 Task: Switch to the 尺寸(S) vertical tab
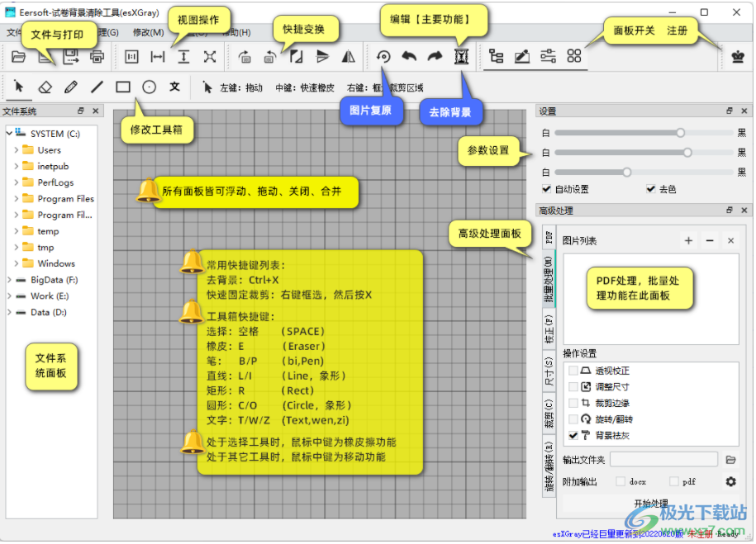pyautogui.click(x=549, y=371)
